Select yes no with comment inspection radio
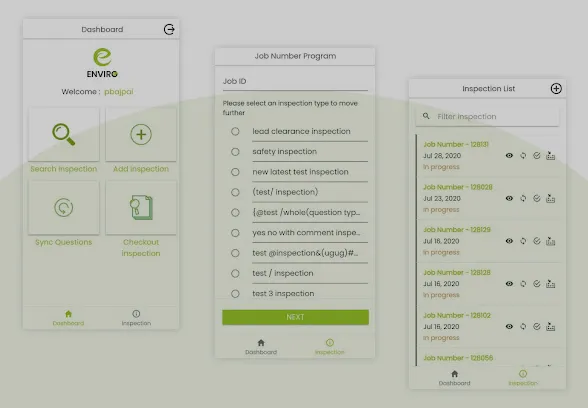 235,232
